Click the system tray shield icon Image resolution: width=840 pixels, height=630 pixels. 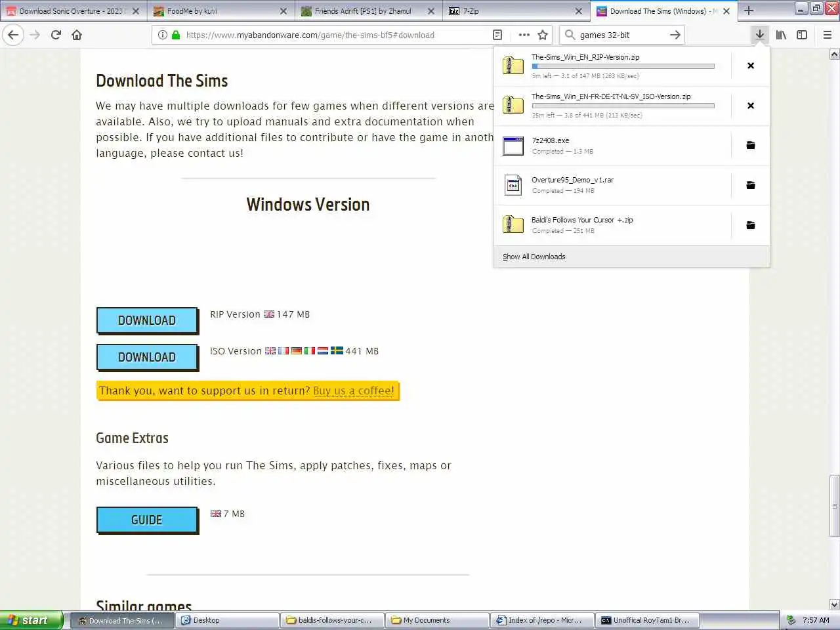(x=791, y=620)
